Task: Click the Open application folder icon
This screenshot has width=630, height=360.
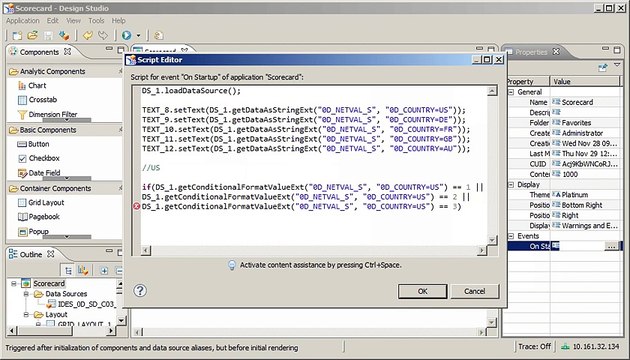Action: tap(33, 35)
